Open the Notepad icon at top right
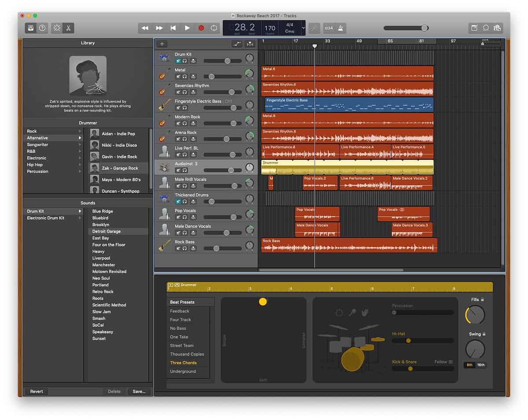 (x=474, y=27)
